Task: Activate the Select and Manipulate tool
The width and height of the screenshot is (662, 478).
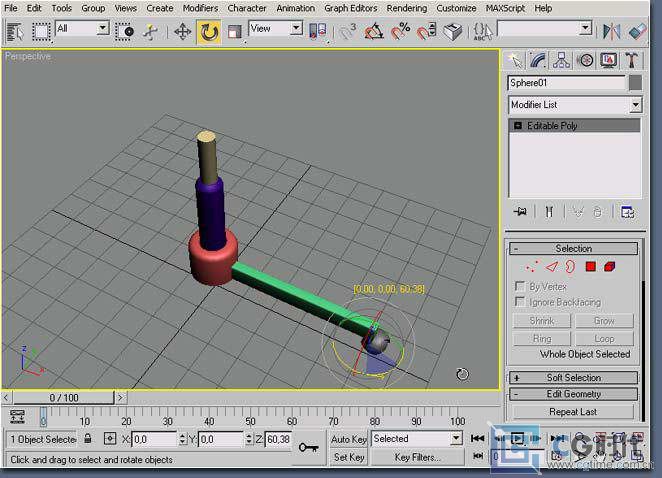Action: coord(150,32)
